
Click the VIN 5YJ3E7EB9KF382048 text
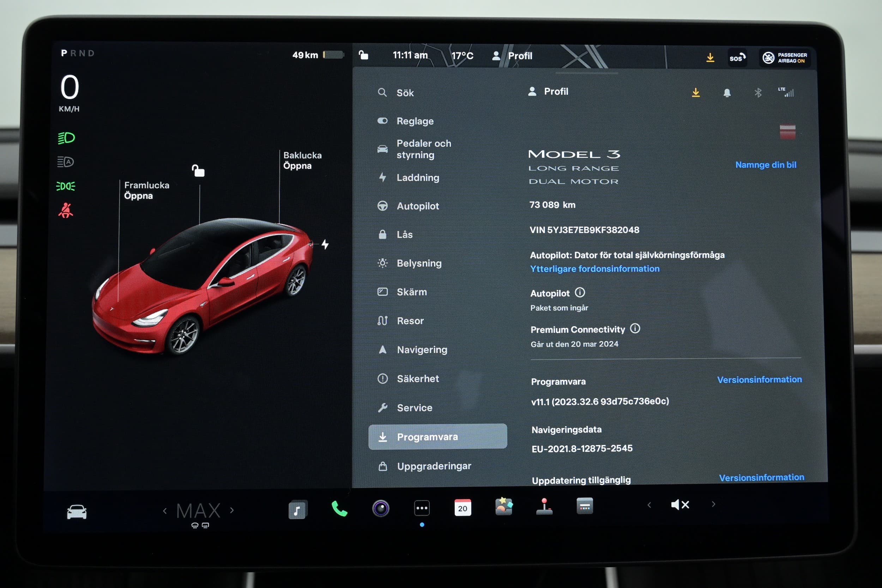584,230
